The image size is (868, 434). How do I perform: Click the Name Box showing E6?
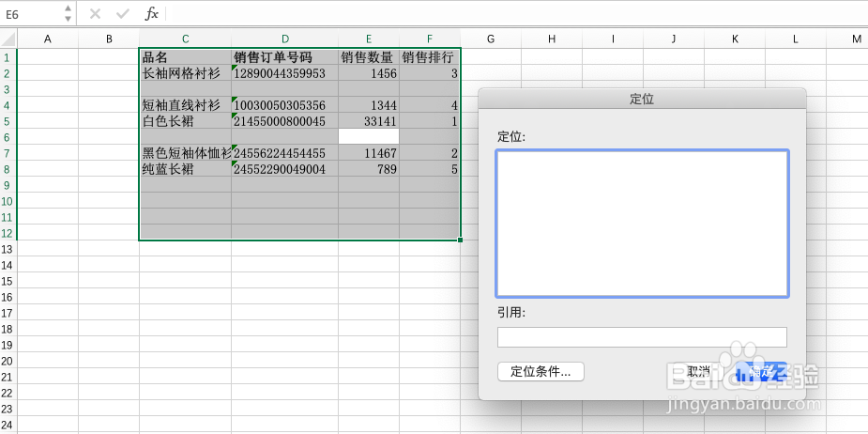[x=30, y=14]
